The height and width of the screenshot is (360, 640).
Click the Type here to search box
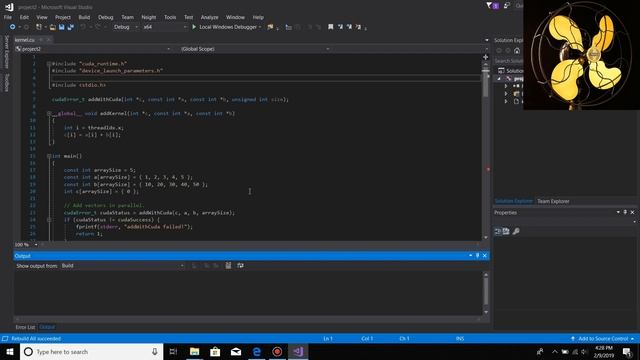pos(91,352)
